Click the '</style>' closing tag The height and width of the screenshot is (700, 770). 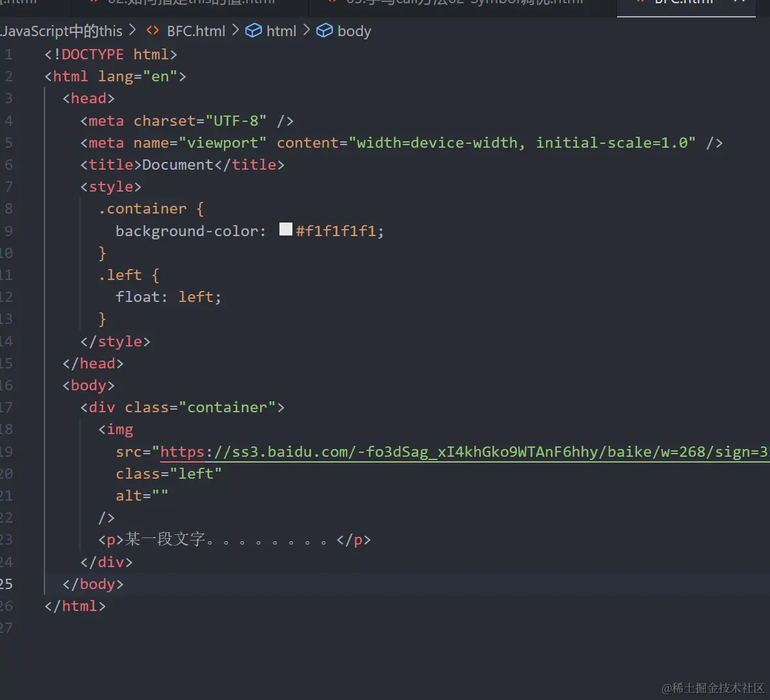(x=116, y=341)
